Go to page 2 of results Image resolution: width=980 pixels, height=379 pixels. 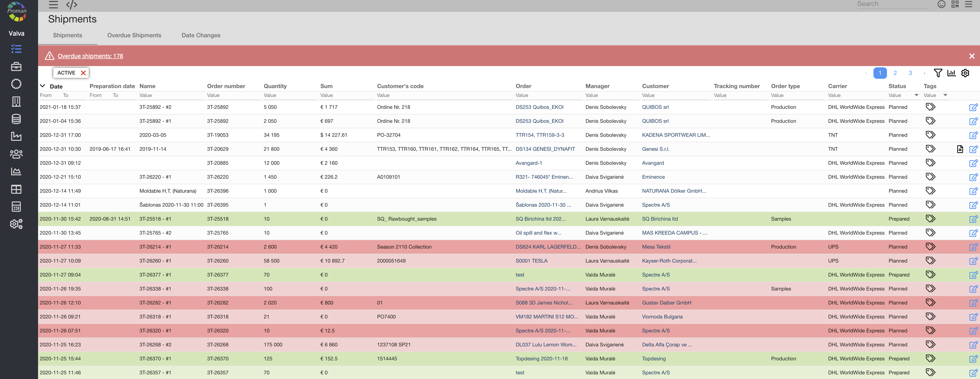point(895,73)
